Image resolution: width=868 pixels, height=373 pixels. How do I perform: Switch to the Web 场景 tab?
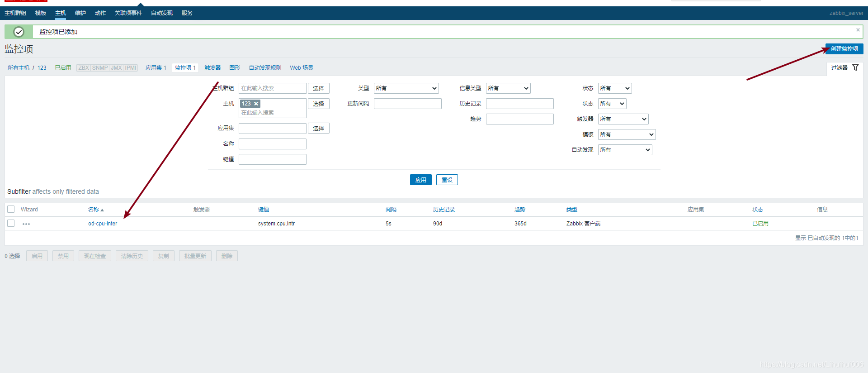click(x=302, y=68)
